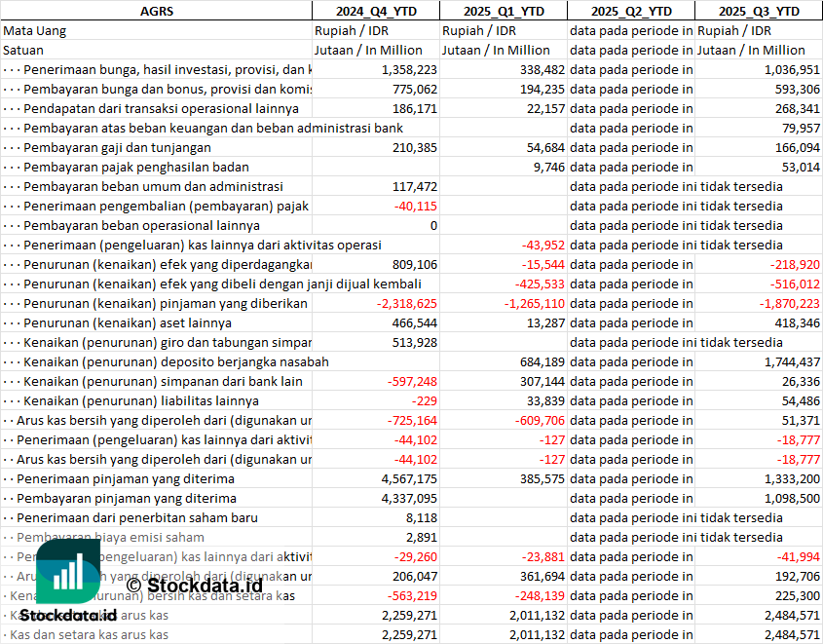Select the 2025_Q1_YTD column header

[503, 11]
